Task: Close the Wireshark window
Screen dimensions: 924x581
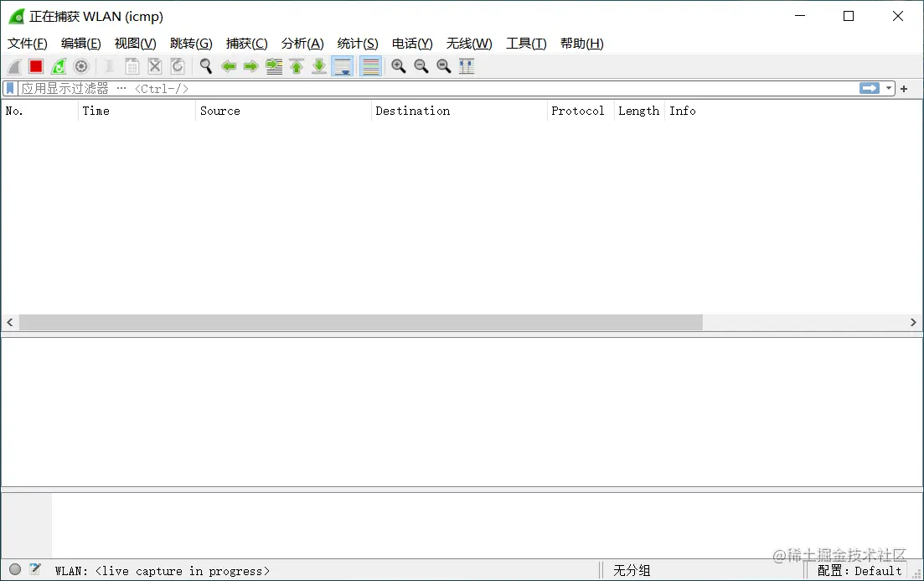Action: click(x=897, y=16)
